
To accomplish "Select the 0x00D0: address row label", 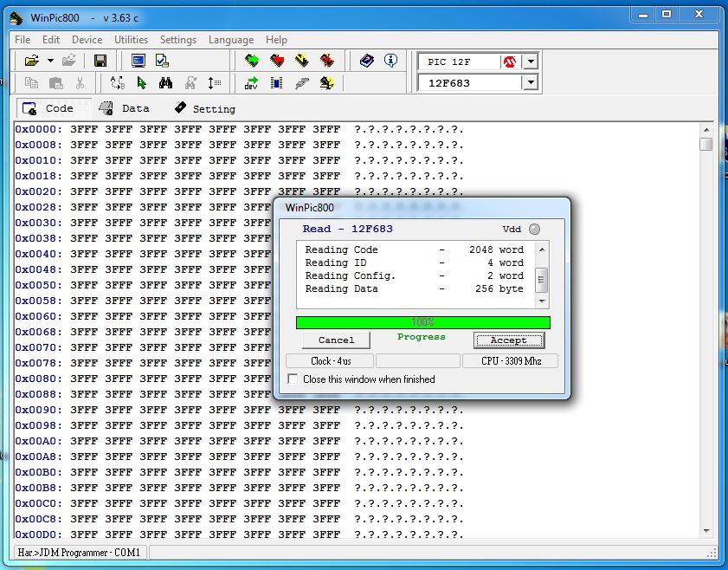I will [39, 534].
